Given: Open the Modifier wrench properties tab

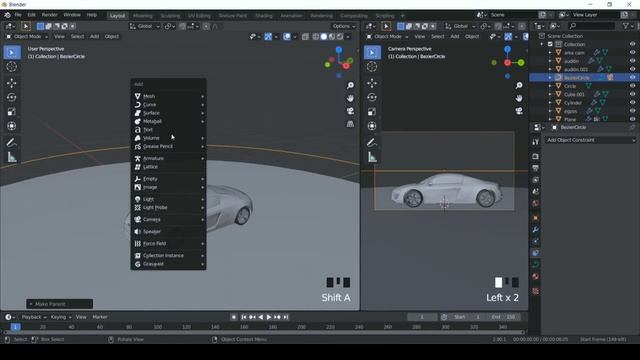Looking at the screenshot, I should tap(536, 229).
